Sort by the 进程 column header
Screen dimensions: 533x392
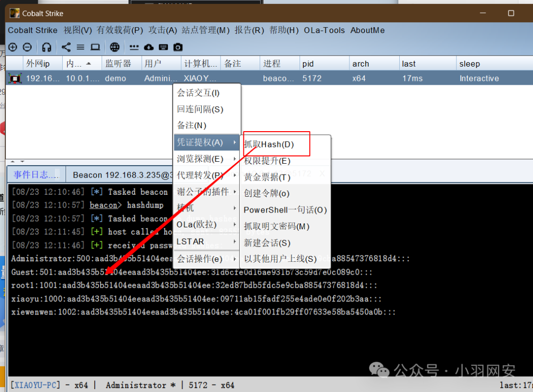tap(279, 64)
